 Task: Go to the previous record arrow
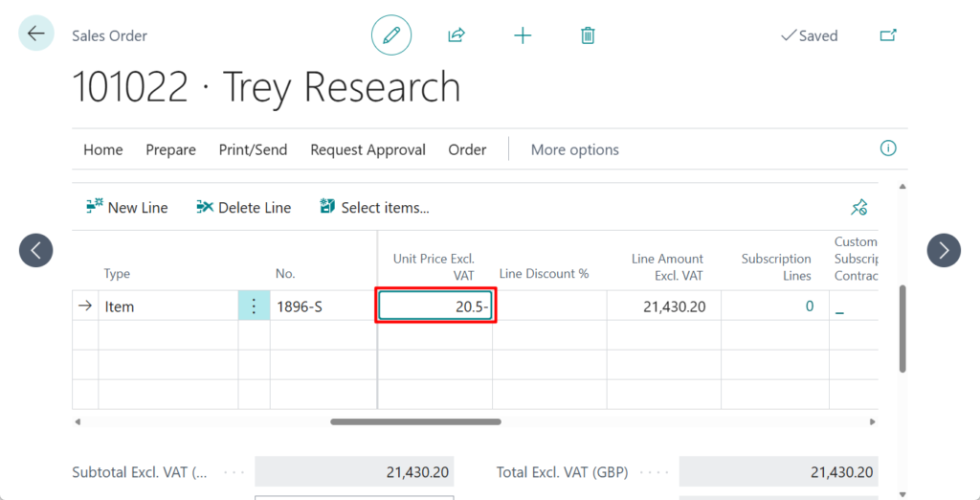(36, 251)
